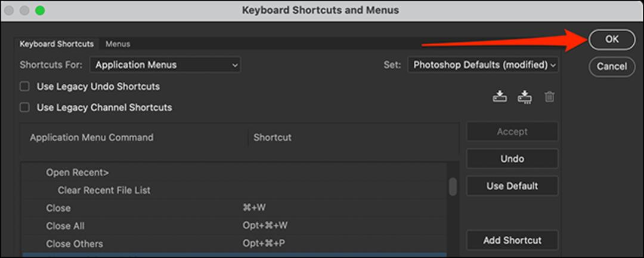Click the Add Shortcut button

512,240
